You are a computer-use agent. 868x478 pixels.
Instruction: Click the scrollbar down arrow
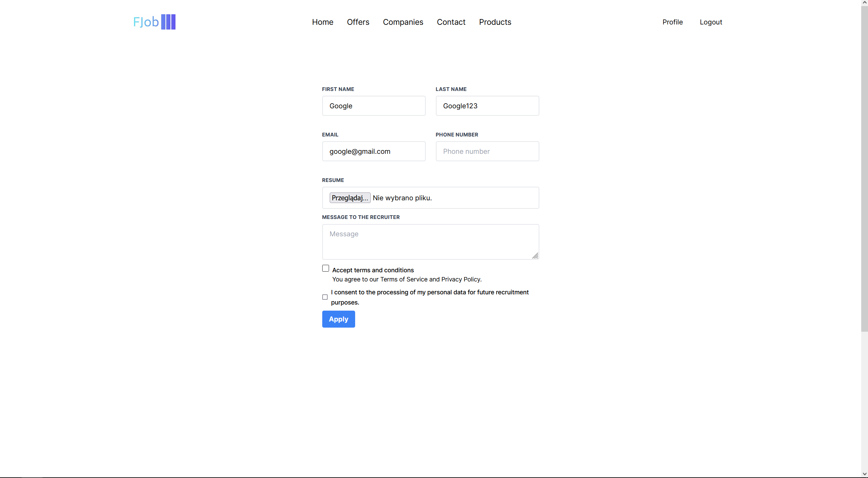(864, 474)
